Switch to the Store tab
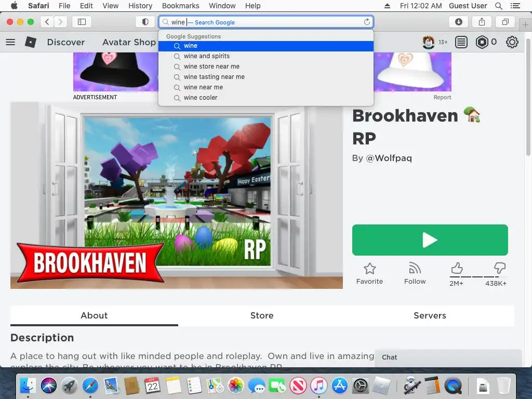 coord(262,315)
